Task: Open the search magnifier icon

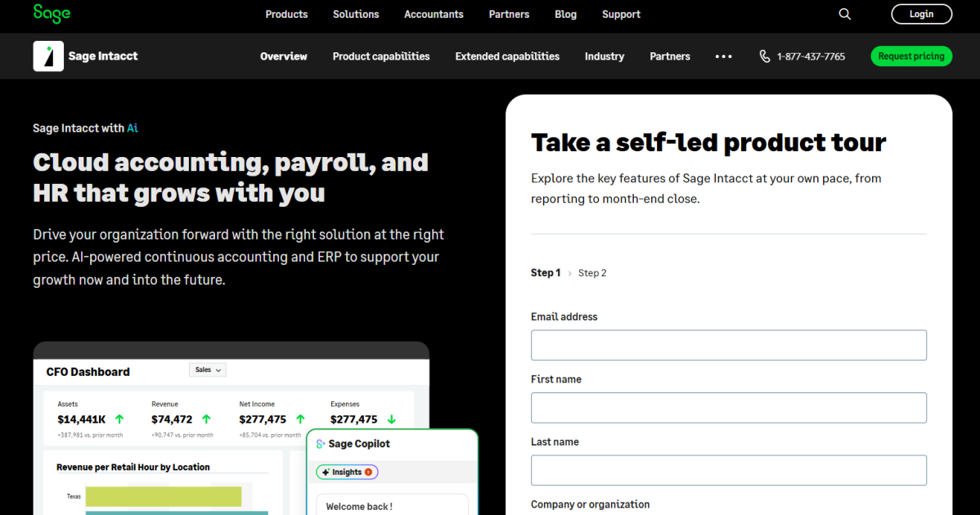Action: click(x=844, y=14)
